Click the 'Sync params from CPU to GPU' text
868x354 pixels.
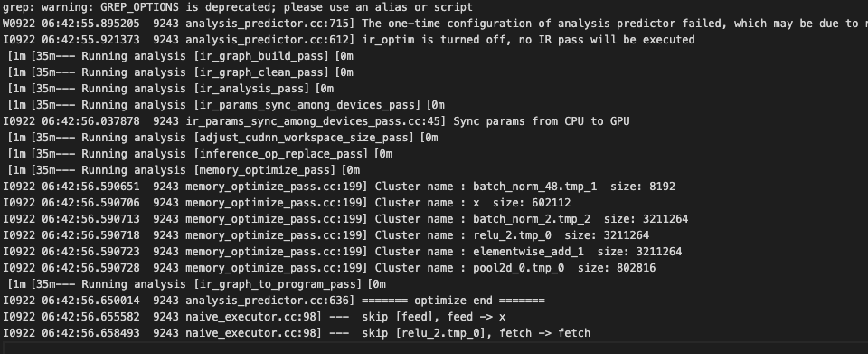542,121
